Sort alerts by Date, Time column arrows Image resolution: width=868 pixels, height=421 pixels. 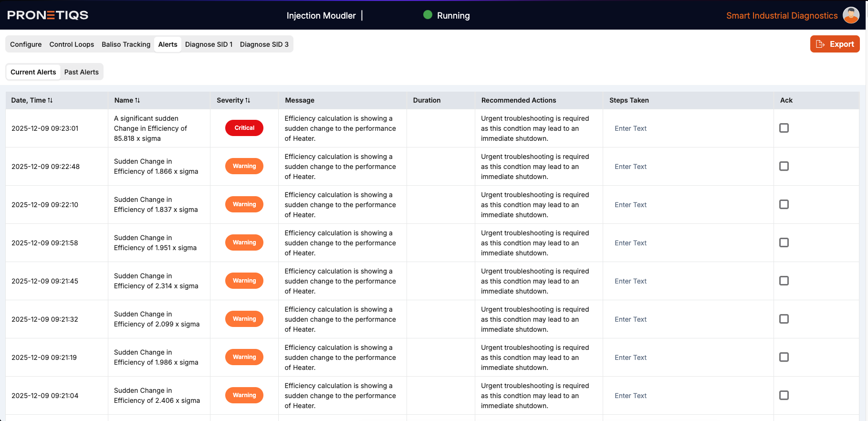pyautogui.click(x=50, y=100)
